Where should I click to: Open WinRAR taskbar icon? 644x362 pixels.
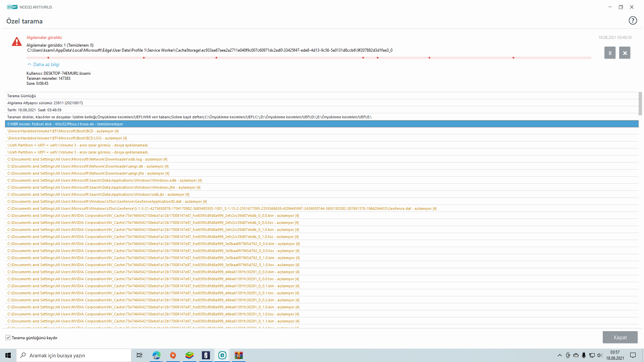pyautogui.click(x=238, y=355)
